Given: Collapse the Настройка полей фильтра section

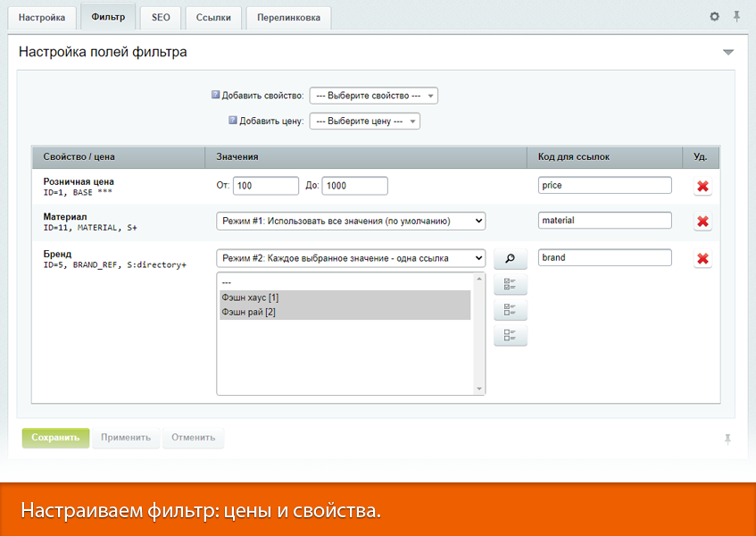Looking at the screenshot, I should [x=728, y=53].
